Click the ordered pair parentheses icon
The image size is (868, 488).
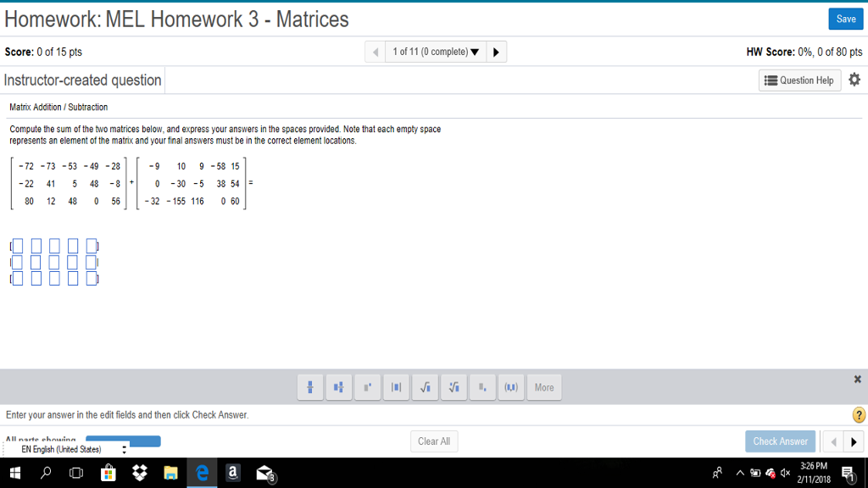pyautogui.click(x=511, y=387)
